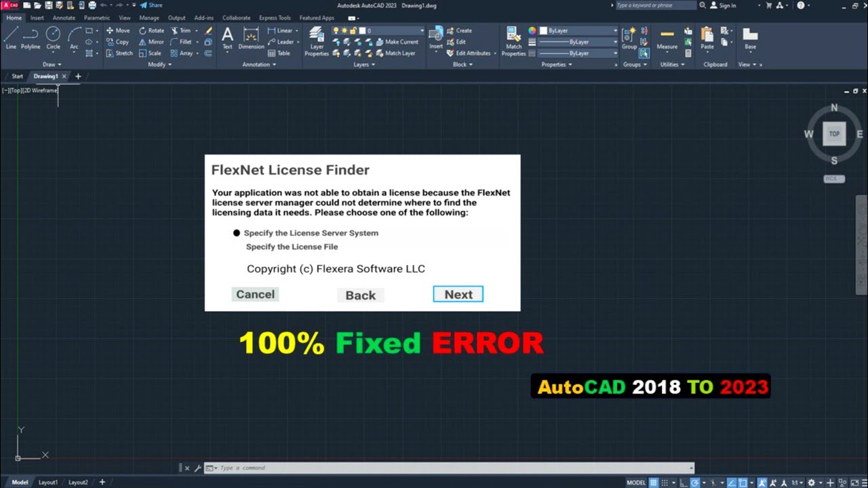Click the Share arrow icon
This screenshot has height=488, width=868.
[x=144, y=5]
